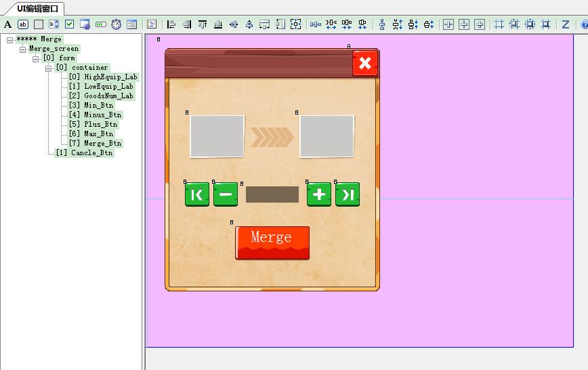Select '[1] Cancle_Btn' in the tree
This screenshot has height=370, width=588.
[x=85, y=152]
